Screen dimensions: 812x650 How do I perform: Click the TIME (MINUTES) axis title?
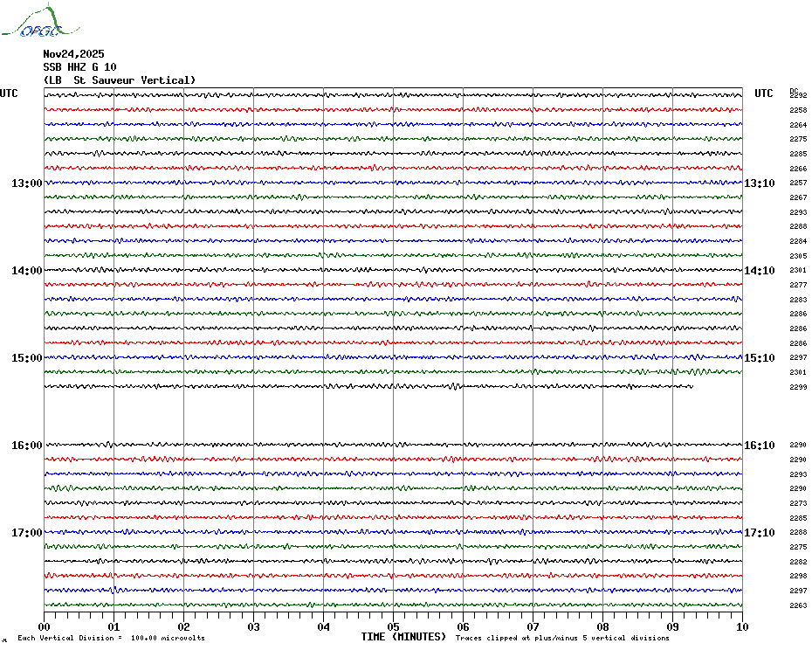pos(403,637)
